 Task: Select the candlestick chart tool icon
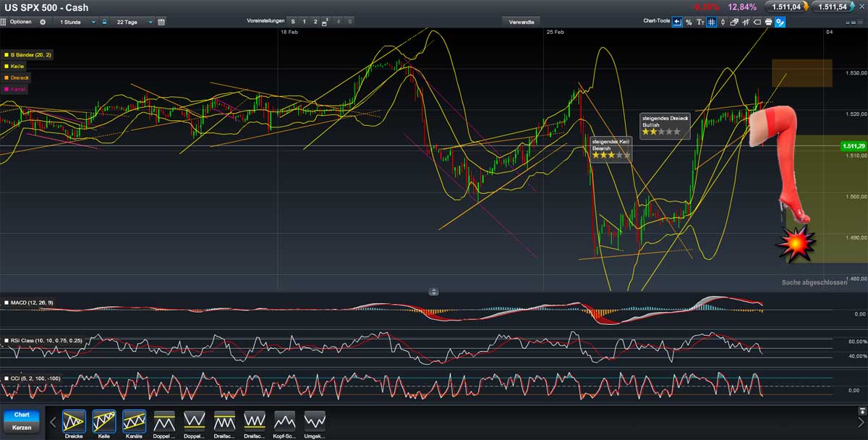(723, 22)
